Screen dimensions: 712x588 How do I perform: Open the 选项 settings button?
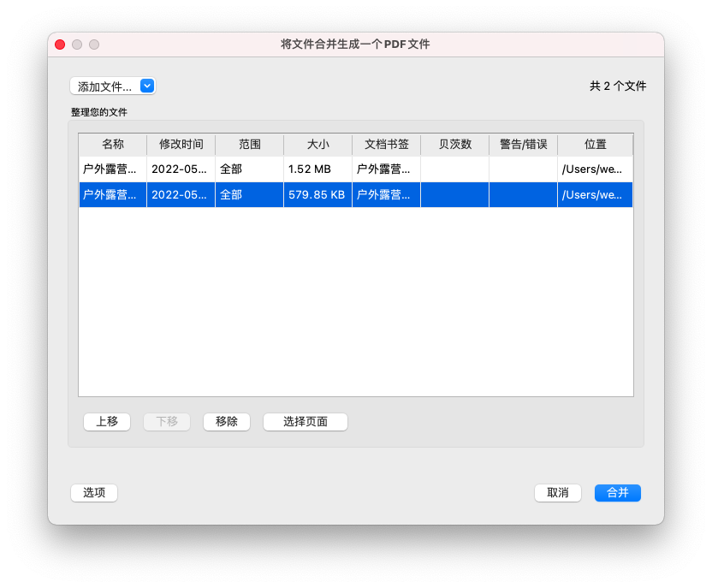point(94,492)
